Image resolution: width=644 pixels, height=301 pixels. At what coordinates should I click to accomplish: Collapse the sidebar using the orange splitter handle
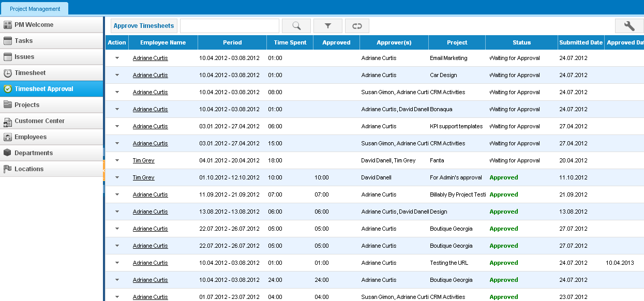tap(104, 170)
